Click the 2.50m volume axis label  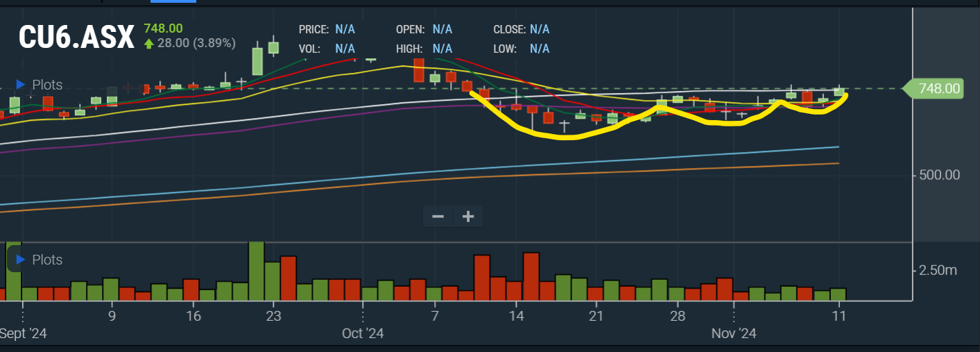[938, 269]
